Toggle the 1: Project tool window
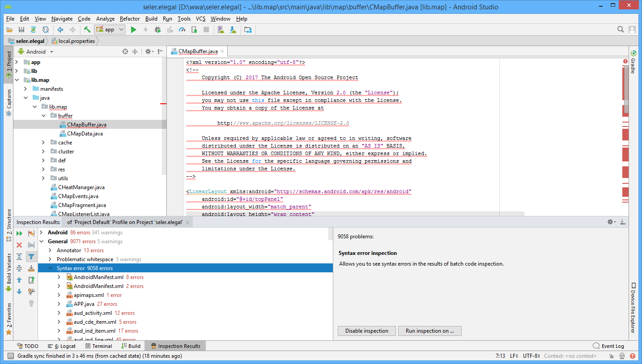This screenshot has width=642, height=364. (9, 65)
